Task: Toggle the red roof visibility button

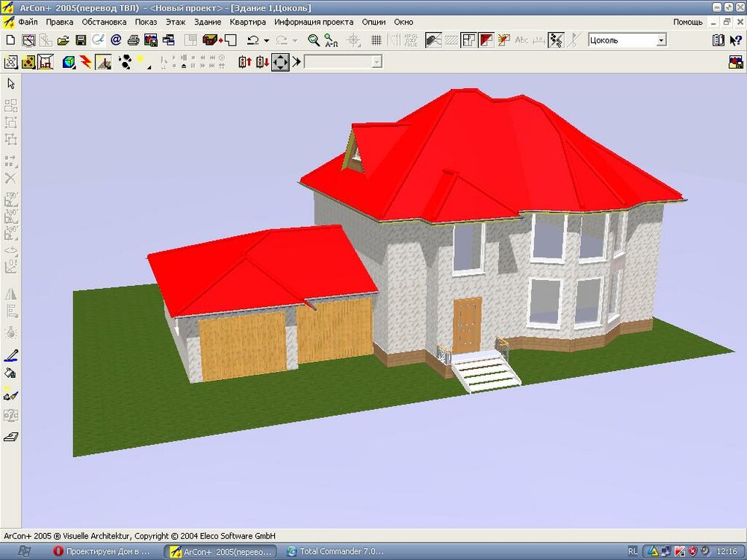Action: click(x=486, y=40)
